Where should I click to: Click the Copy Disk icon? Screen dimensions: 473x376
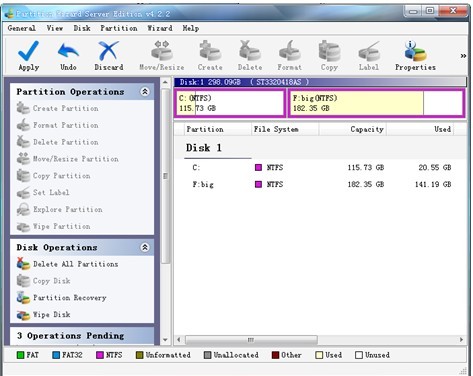tap(23, 281)
